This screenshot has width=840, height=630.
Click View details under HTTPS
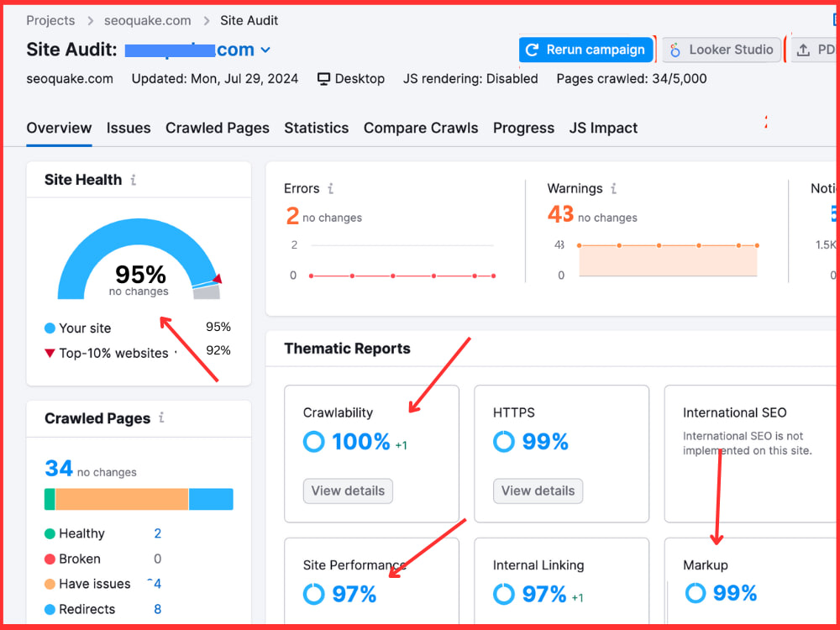pyautogui.click(x=538, y=491)
